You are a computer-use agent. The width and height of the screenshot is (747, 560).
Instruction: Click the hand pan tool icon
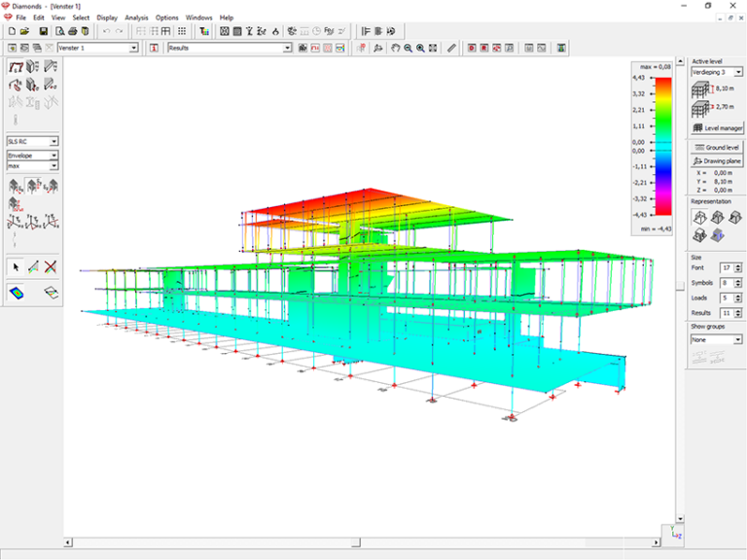pyautogui.click(x=395, y=48)
